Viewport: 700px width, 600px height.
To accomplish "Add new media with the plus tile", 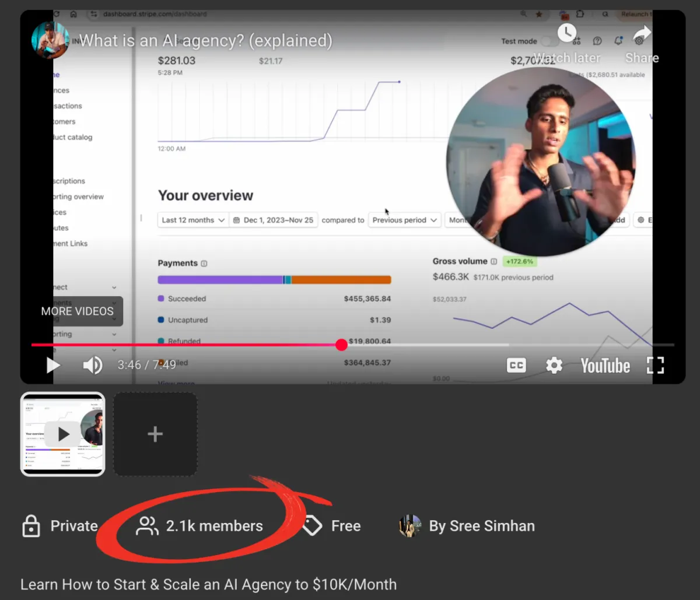I will tap(155, 434).
